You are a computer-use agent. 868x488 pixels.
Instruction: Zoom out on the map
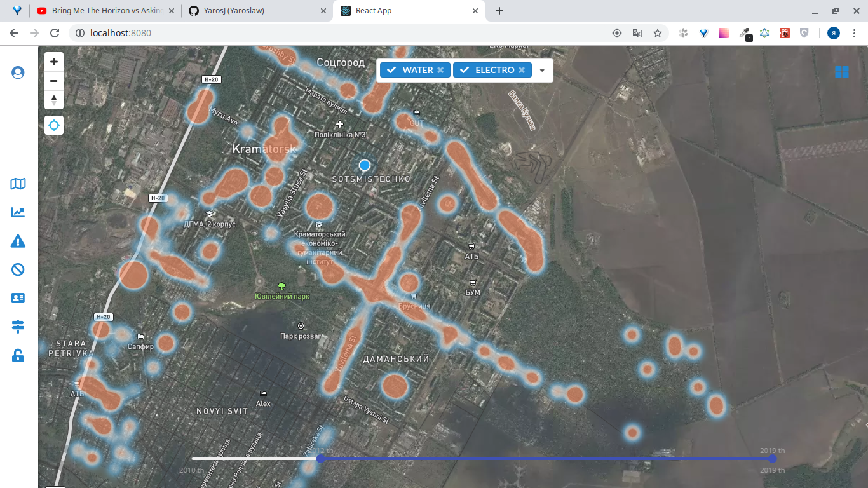coord(54,81)
